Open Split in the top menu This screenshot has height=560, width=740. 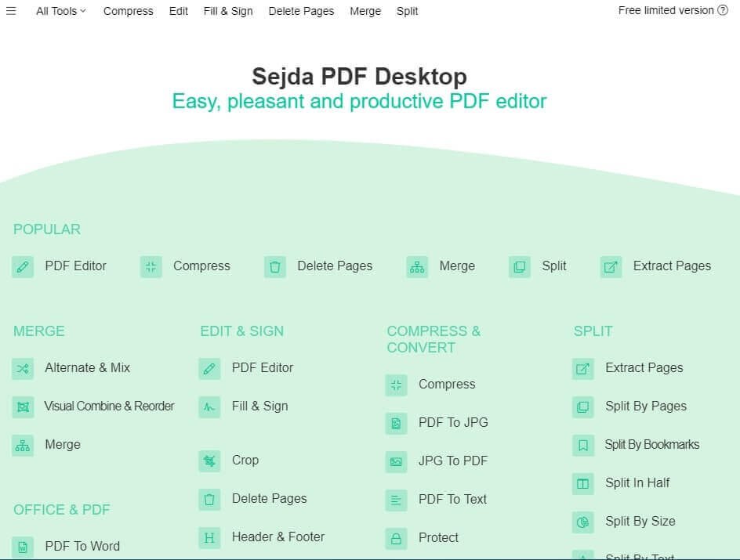coord(408,11)
